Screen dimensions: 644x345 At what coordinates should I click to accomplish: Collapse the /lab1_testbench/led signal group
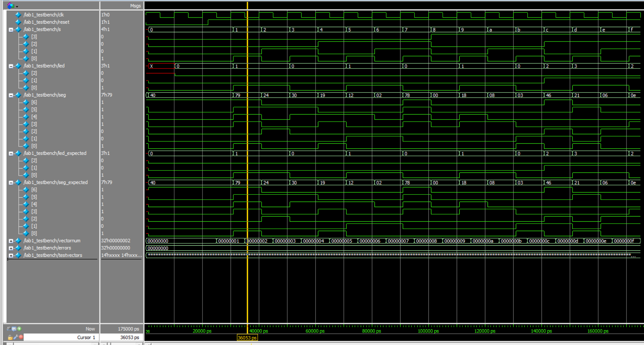pos(11,66)
